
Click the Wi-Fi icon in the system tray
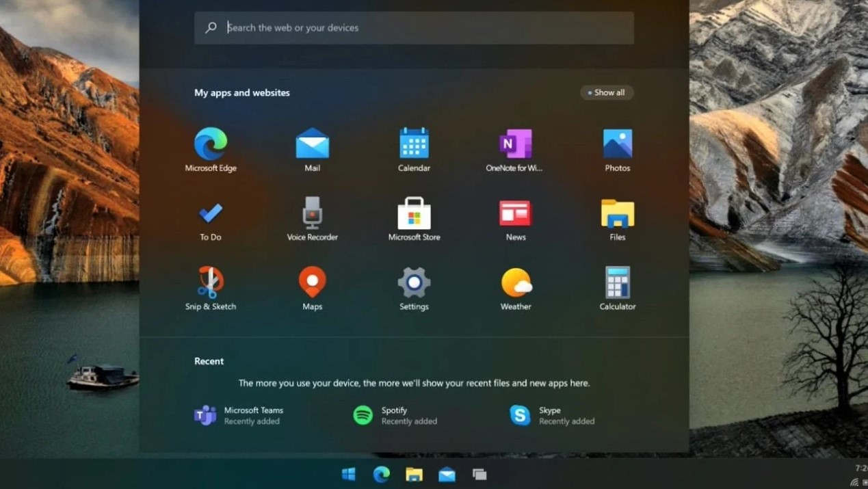(854, 482)
